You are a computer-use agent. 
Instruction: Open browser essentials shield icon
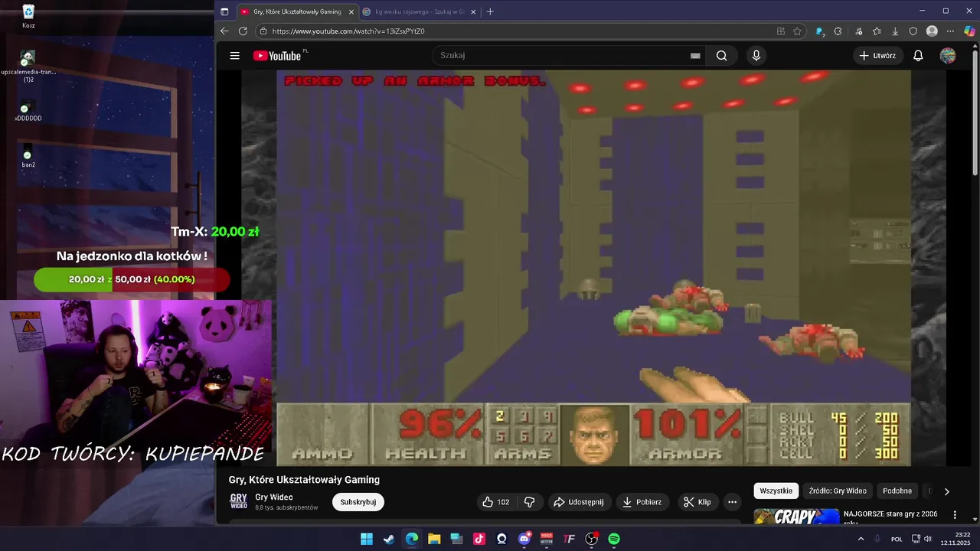[913, 31]
